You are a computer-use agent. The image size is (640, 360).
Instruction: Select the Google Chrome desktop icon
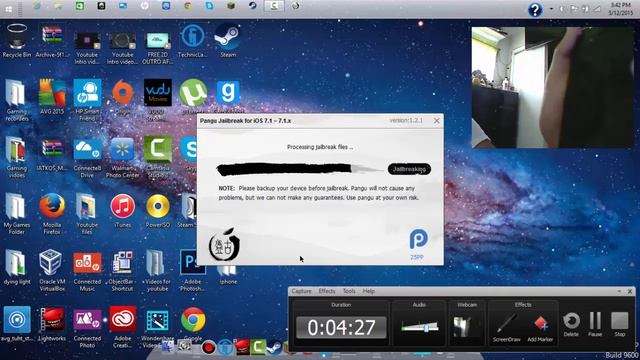click(x=193, y=324)
